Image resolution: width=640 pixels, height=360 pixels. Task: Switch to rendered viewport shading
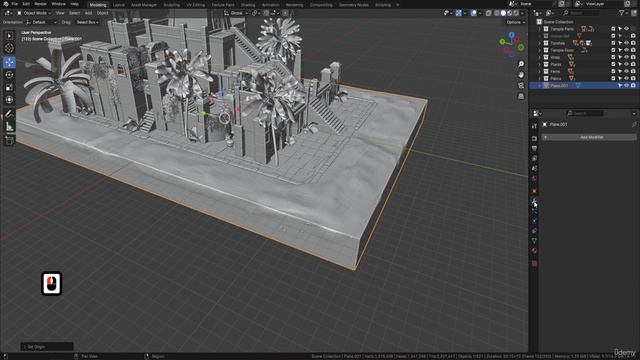[x=516, y=13]
